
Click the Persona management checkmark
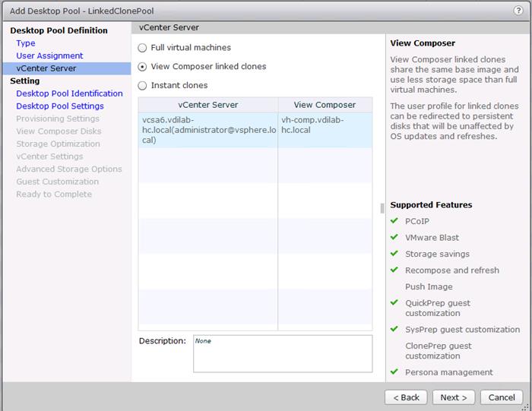point(394,371)
